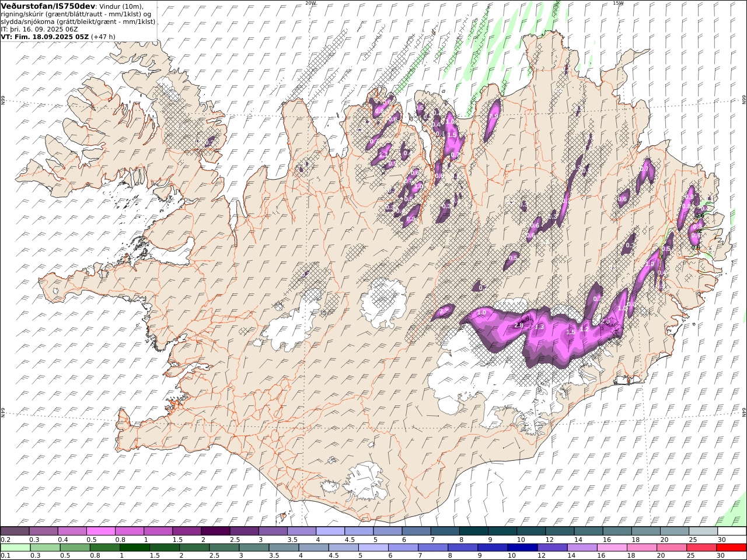Select the white 30 swatch in top legend row
Viewport: 747px width, 560px height.
(732, 531)
